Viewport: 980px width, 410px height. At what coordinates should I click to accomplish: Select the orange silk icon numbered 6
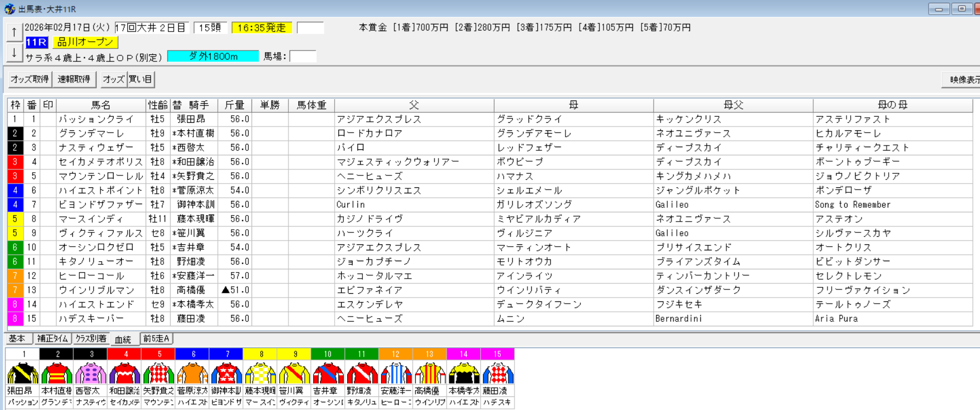coord(192,374)
